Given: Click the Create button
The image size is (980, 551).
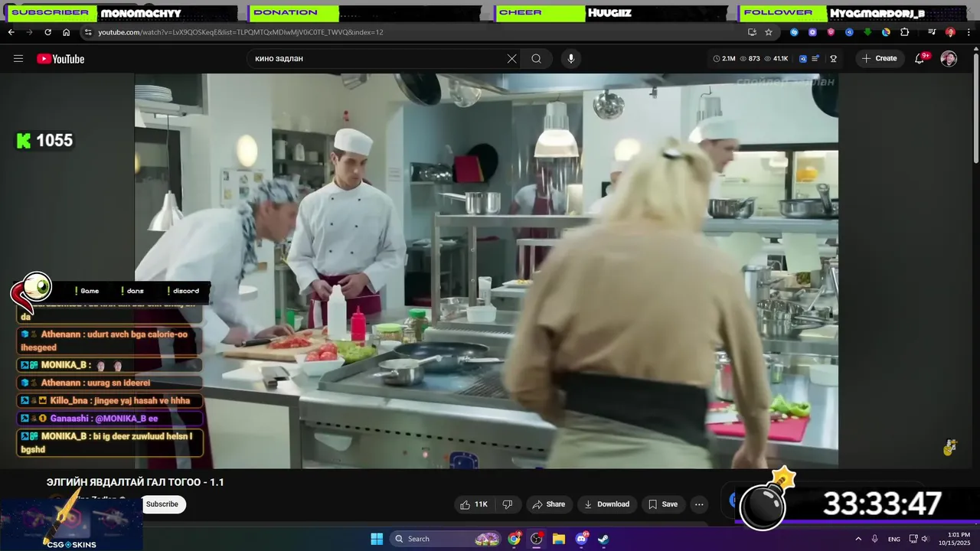Looking at the screenshot, I should click(879, 59).
